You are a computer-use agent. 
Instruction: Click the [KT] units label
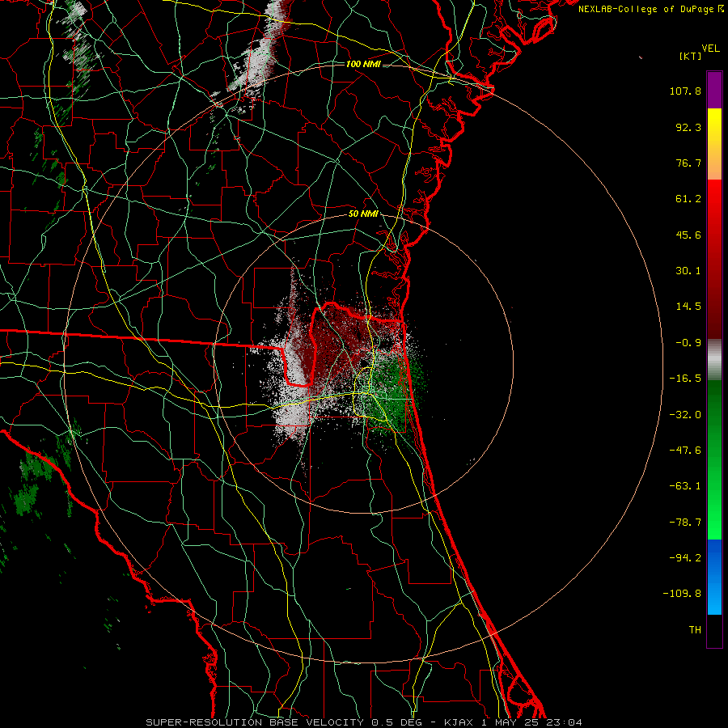point(691,56)
